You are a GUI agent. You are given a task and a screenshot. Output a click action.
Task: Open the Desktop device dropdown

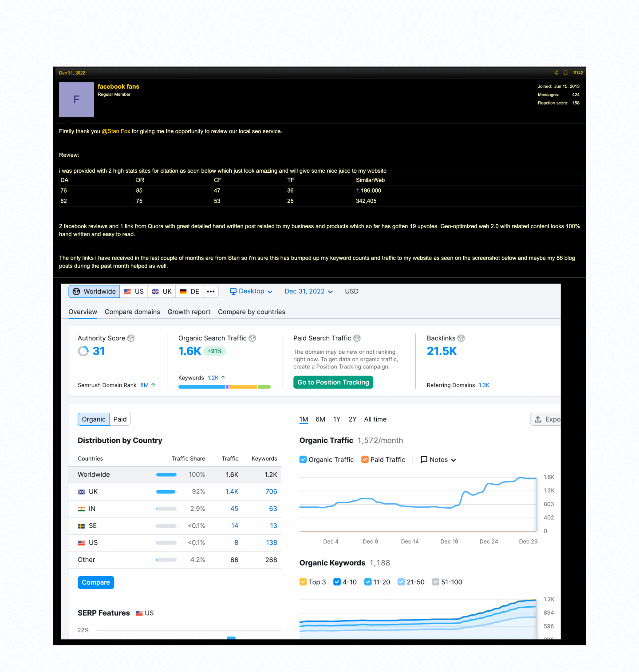tap(251, 291)
